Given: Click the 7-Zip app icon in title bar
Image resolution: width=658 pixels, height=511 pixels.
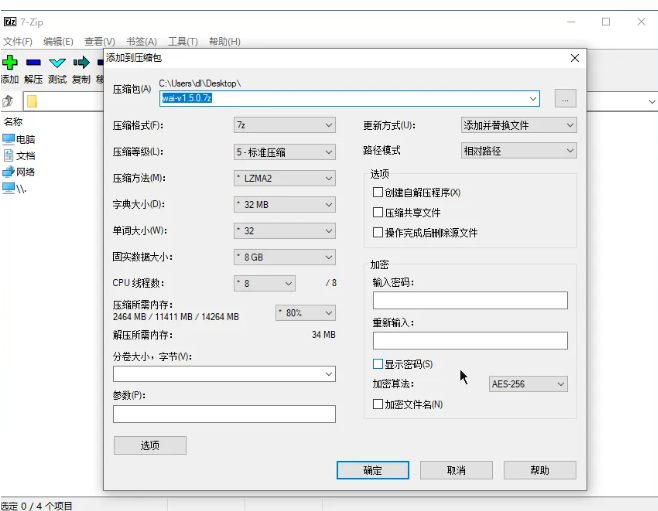Looking at the screenshot, I should [10, 22].
